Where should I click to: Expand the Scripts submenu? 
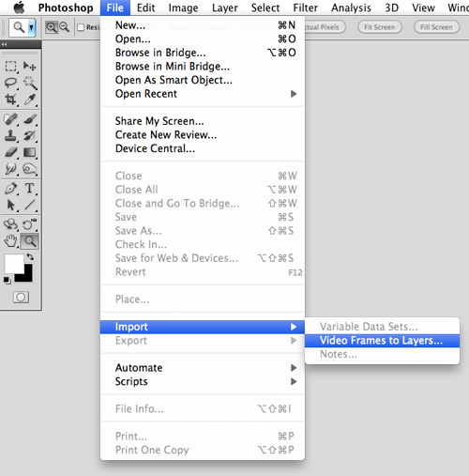pyautogui.click(x=203, y=381)
